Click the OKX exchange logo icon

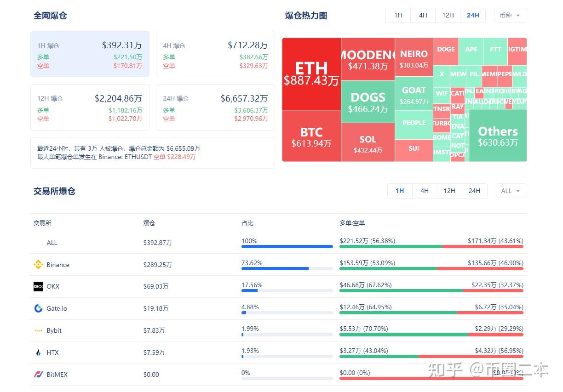click(39, 286)
